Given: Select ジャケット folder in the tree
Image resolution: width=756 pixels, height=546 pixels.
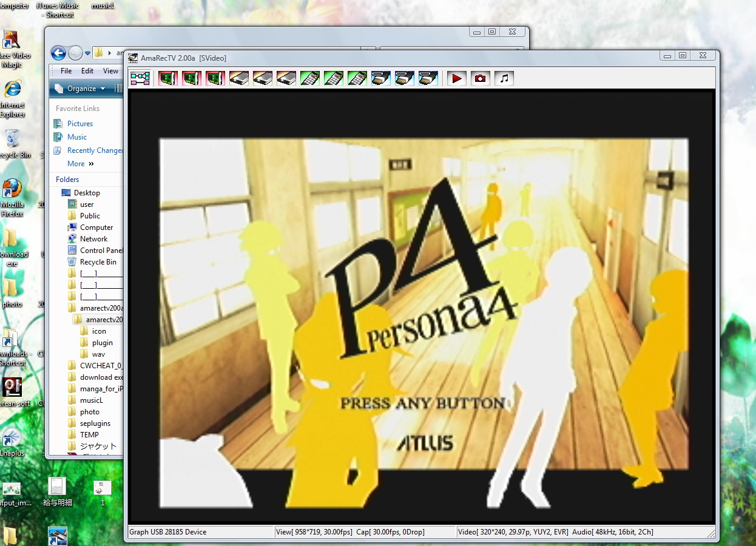Looking at the screenshot, I should click(x=98, y=447).
